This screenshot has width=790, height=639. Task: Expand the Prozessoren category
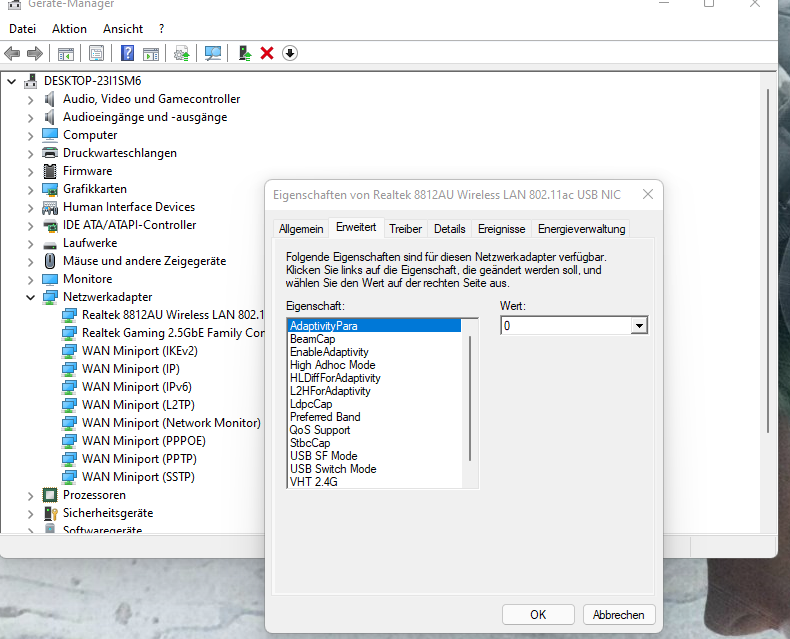31,496
